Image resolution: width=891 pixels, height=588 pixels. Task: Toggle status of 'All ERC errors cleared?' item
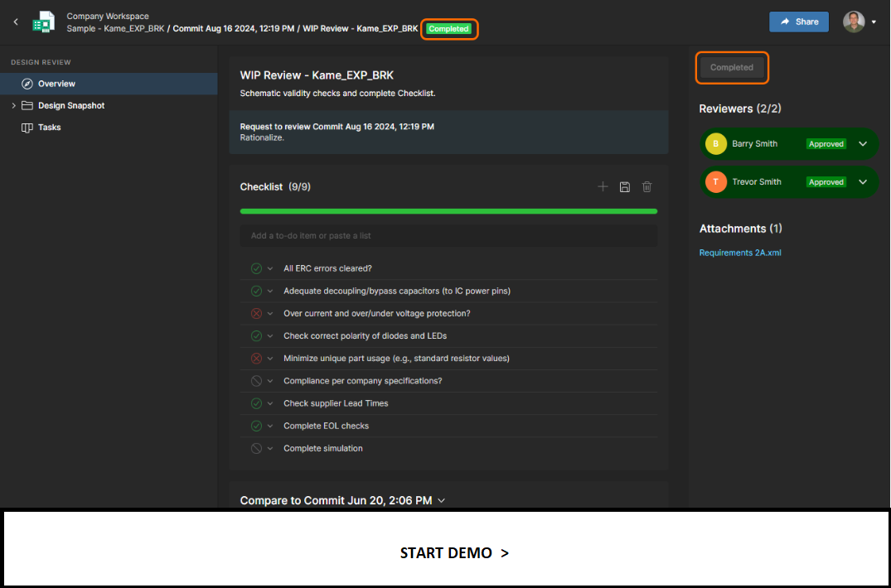[256, 268]
